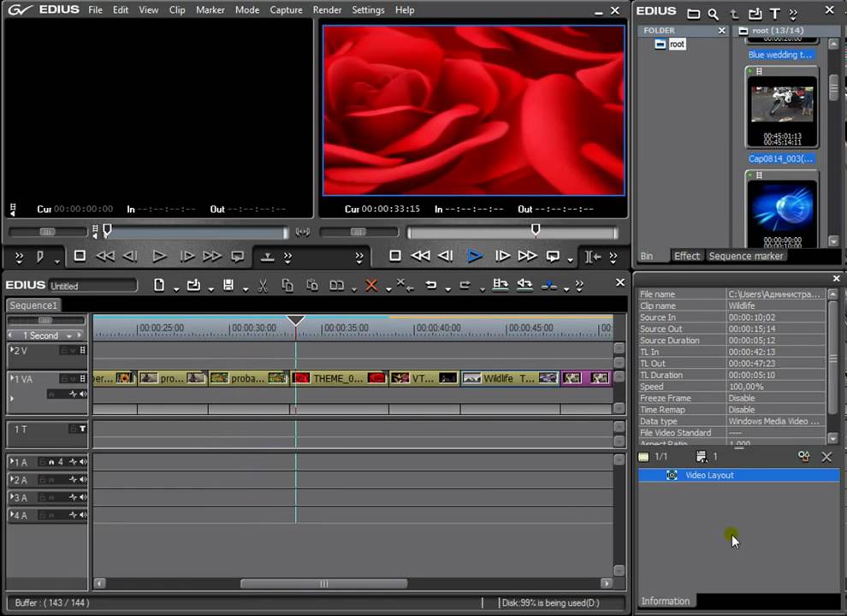Select the Video Layout entry in Information panel
Screen dimensions: 847x616
point(709,475)
